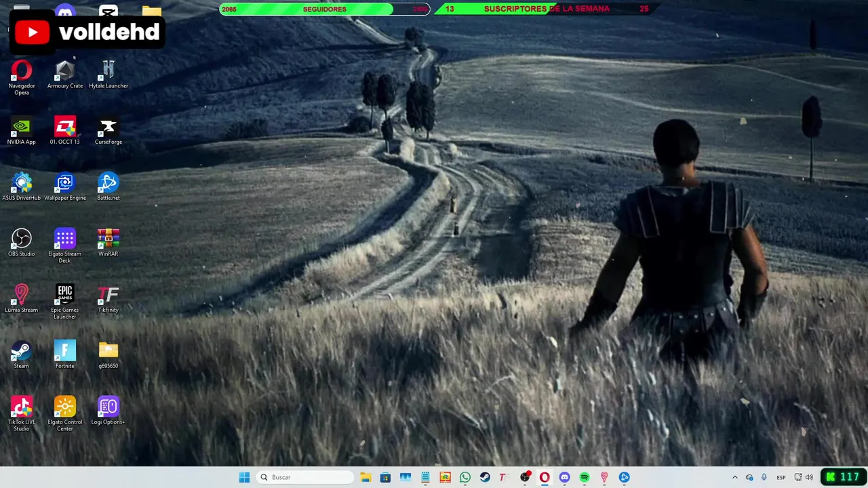Open Spotify from the taskbar
This screenshot has width=868, height=488.
coord(585,477)
